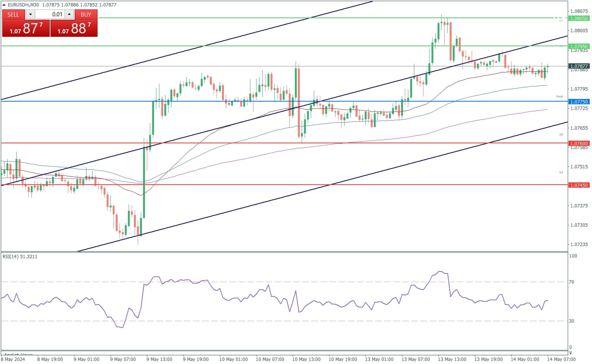Click the EURUSDm,M30 chart title text
Screen dimensions: 592x364
pyautogui.click(x=24, y=5)
